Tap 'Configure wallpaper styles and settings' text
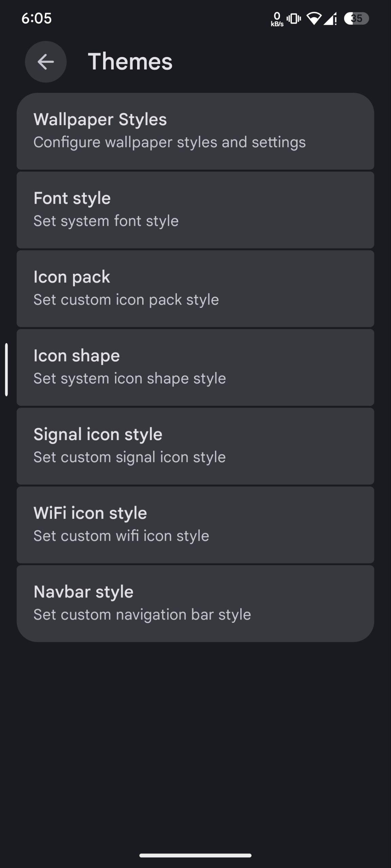The width and height of the screenshot is (391, 868). (x=169, y=142)
